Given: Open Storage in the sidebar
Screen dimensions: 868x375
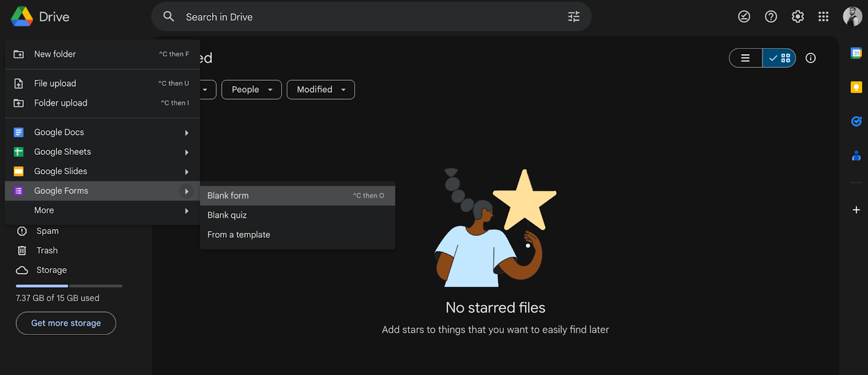Looking at the screenshot, I should [x=52, y=270].
